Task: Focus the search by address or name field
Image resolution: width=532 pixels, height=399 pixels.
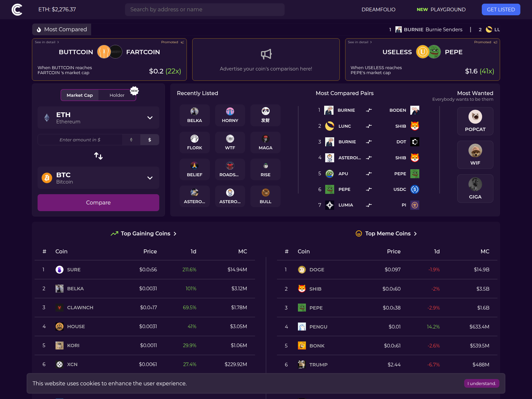Action: (x=205, y=10)
